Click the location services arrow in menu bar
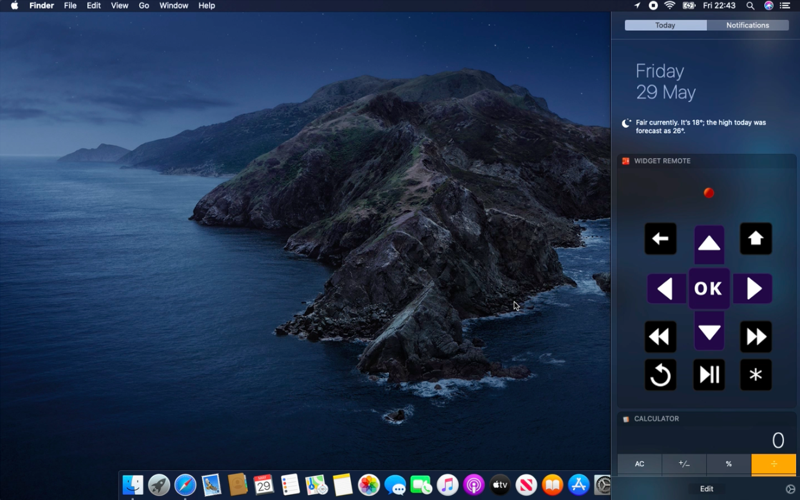This screenshot has width=800, height=500. pyautogui.click(x=637, y=6)
